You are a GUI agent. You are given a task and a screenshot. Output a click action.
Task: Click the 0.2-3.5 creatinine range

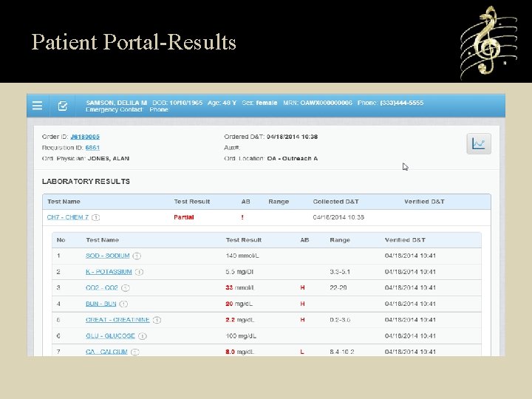pyautogui.click(x=340, y=320)
